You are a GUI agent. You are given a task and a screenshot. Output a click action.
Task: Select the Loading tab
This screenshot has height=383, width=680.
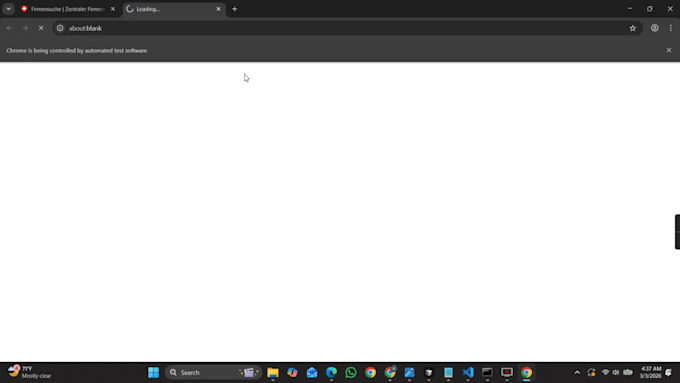click(x=173, y=9)
